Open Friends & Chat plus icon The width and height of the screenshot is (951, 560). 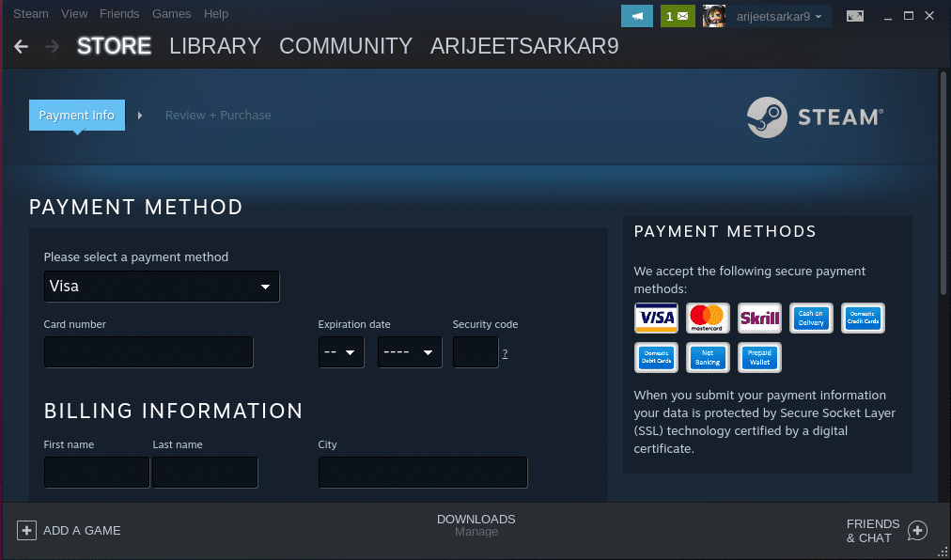[918, 530]
